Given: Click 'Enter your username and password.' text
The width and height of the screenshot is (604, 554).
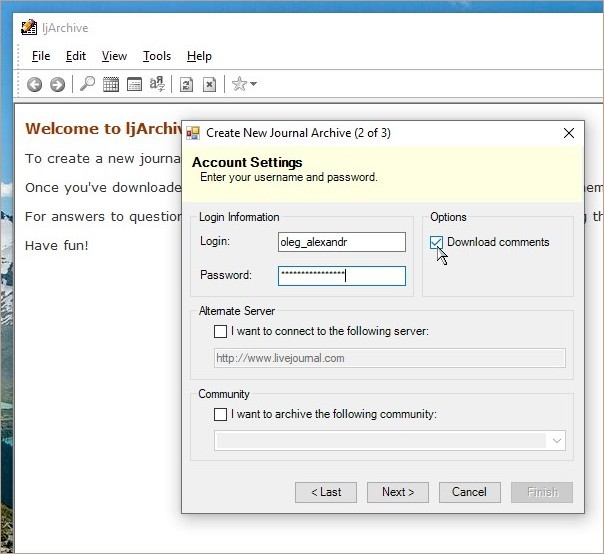Looking at the screenshot, I should pyautogui.click(x=289, y=177).
